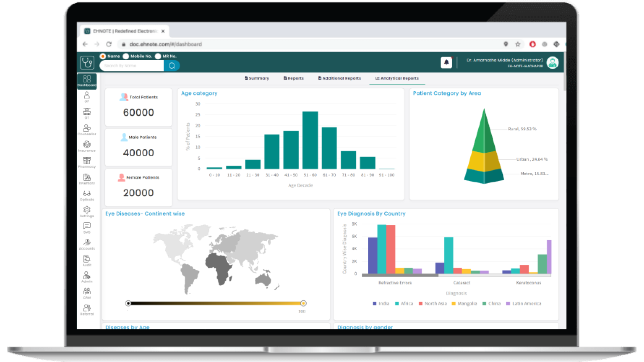Open the Accounts module
This screenshot has height=362, width=644.
point(87,244)
